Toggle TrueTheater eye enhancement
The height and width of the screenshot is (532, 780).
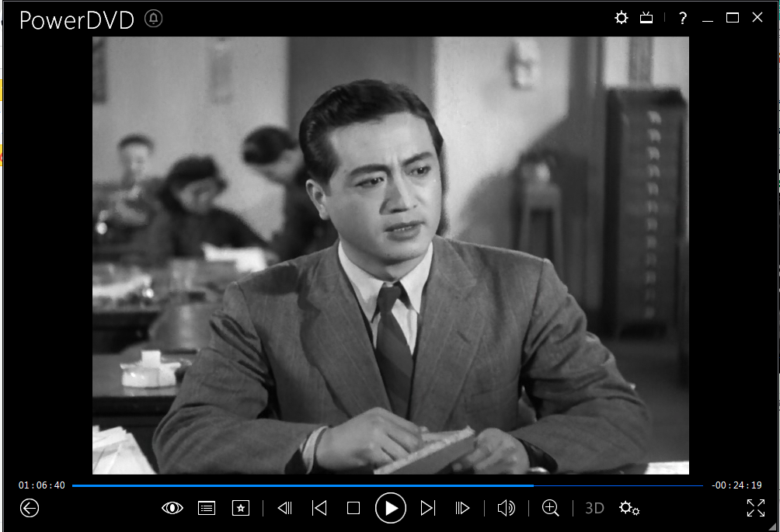click(172, 508)
